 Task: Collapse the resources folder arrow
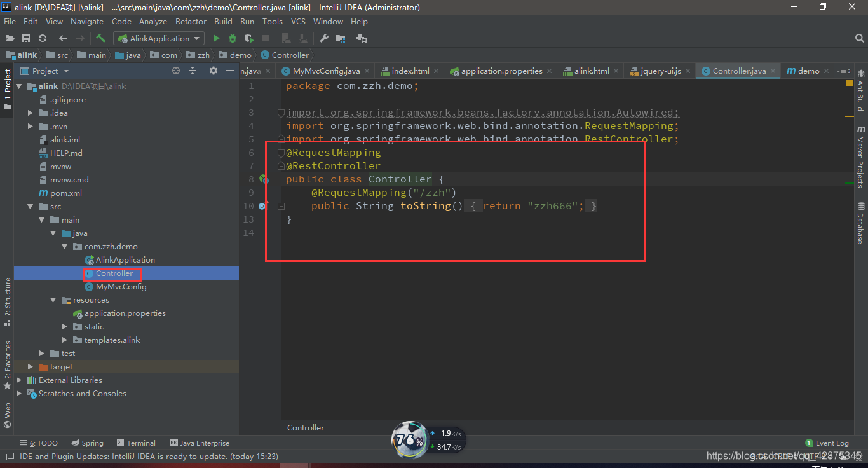53,300
